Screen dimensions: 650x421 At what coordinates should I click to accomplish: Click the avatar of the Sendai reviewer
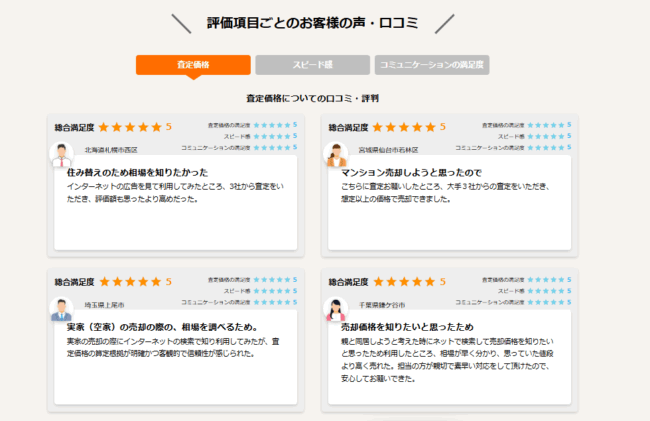tap(335, 154)
